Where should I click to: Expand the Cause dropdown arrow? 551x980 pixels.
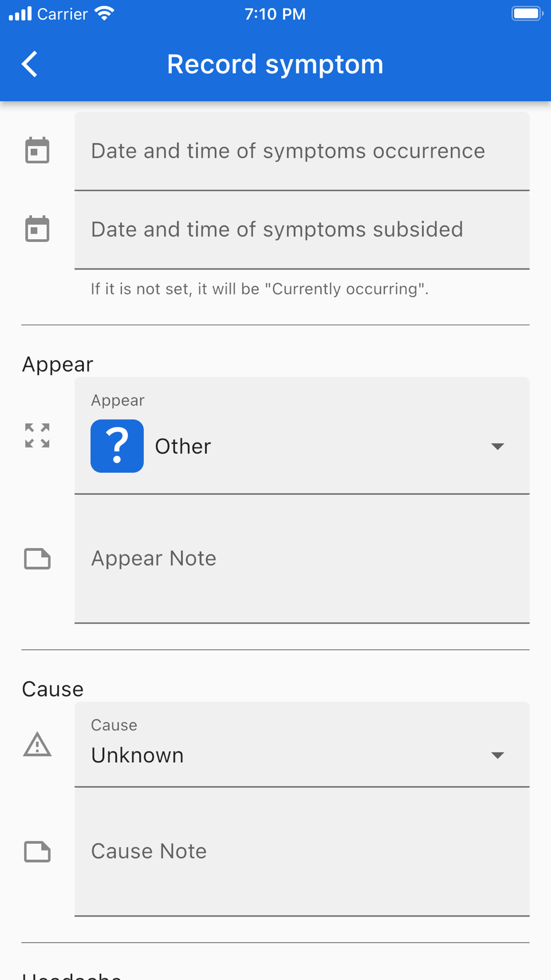497,755
